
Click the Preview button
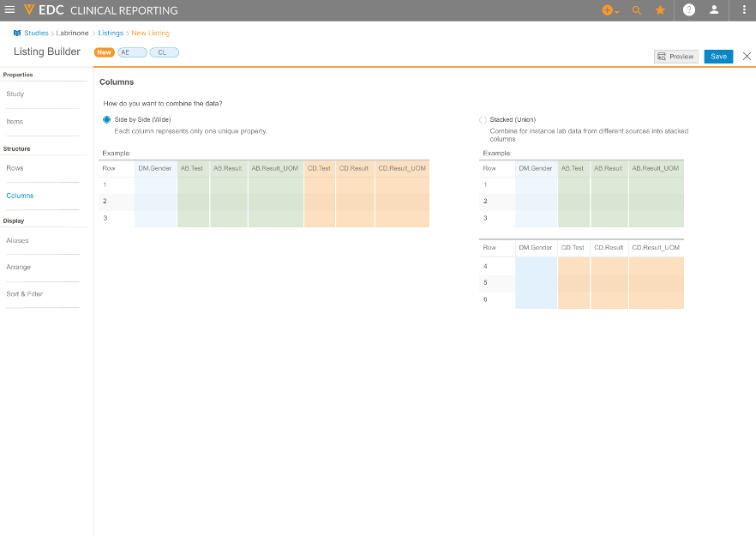(676, 57)
